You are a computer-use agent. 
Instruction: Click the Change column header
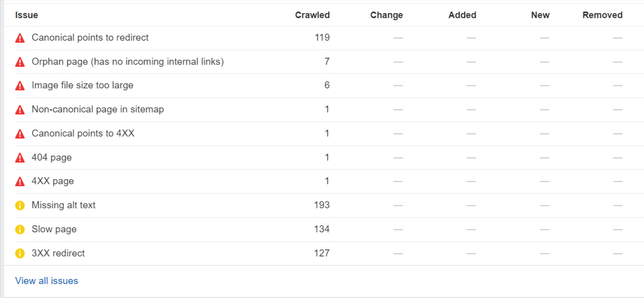tap(386, 15)
